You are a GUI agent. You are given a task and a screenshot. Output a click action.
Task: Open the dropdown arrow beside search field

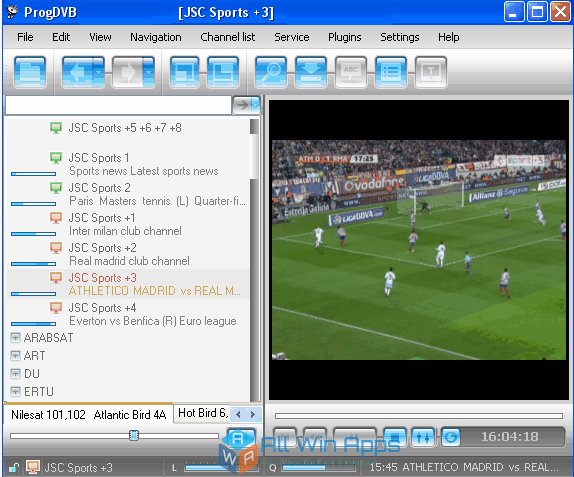tap(256, 105)
